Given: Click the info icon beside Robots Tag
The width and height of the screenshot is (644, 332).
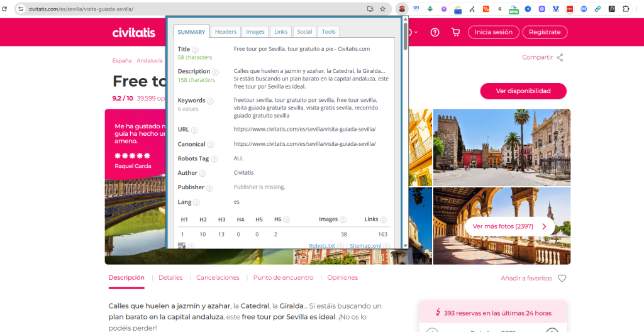Looking at the screenshot, I should [x=215, y=159].
